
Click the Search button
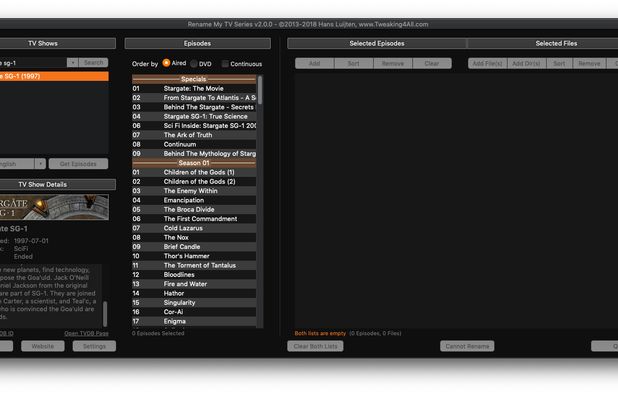tap(93, 63)
